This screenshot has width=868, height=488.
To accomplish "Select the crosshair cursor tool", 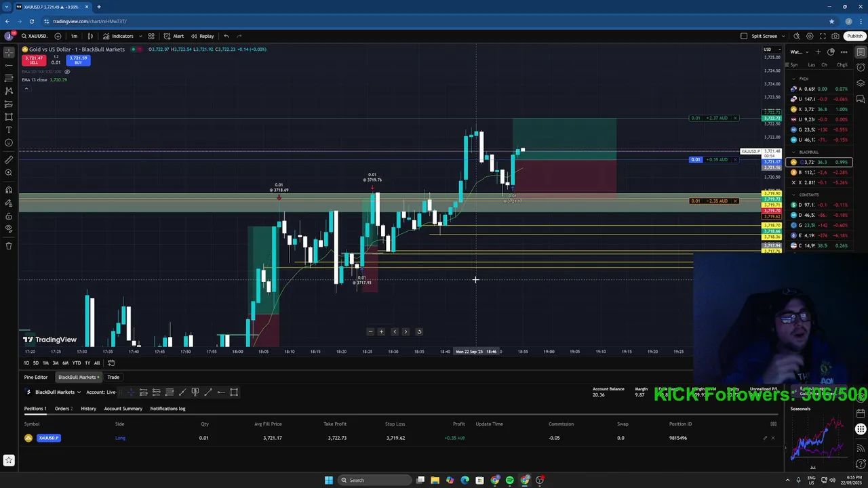I will [9, 52].
